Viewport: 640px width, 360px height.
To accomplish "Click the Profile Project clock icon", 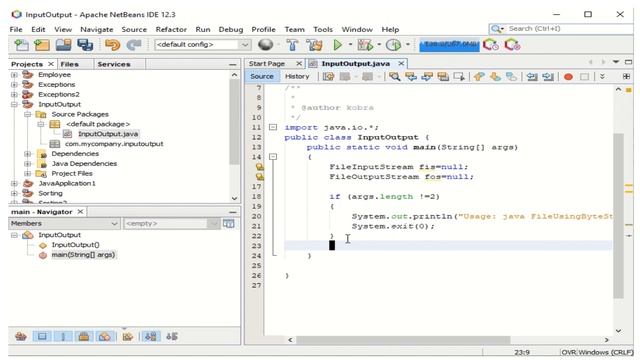I will click(393, 45).
